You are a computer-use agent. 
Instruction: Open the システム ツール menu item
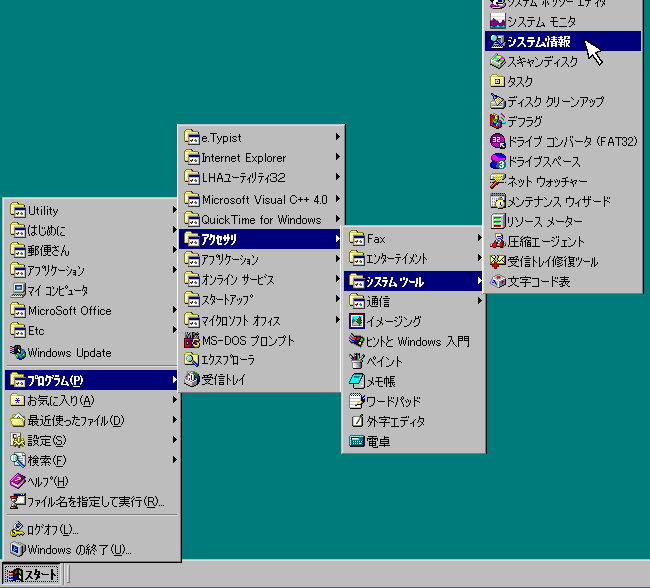(414, 281)
